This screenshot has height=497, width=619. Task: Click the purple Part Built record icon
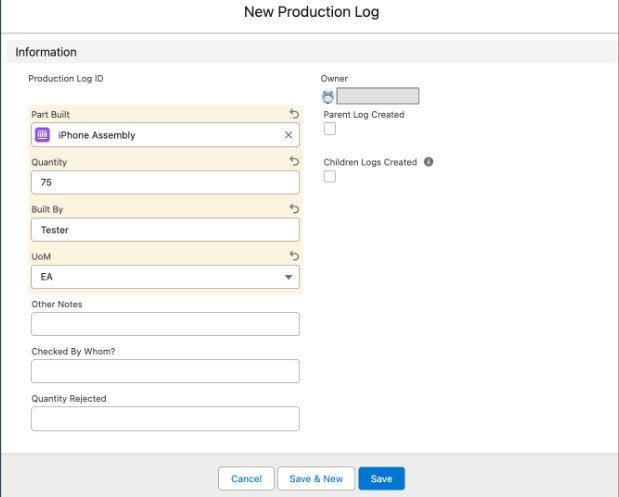42,135
